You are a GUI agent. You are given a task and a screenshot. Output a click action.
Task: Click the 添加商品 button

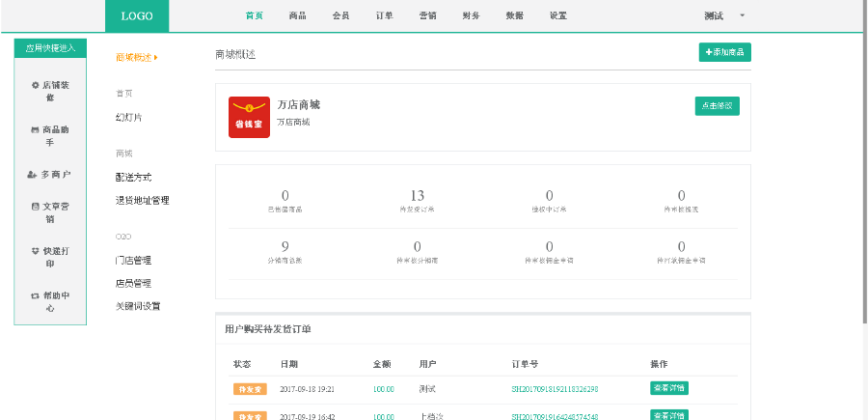(x=724, y=52)
